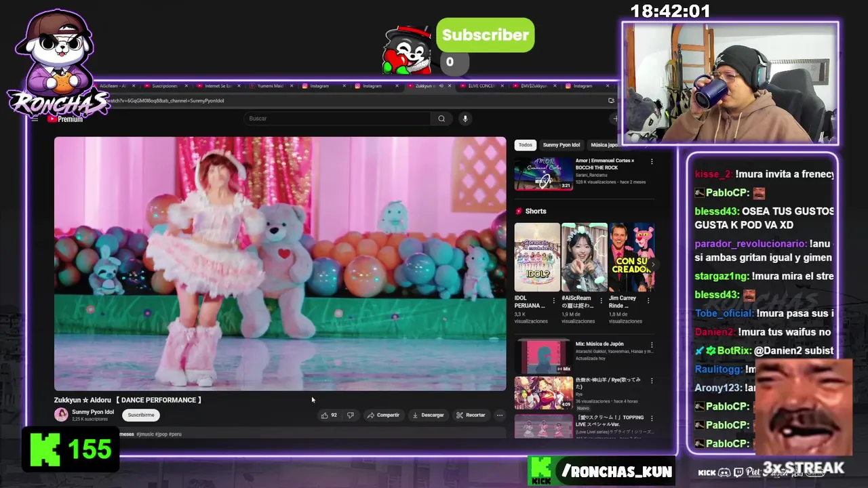
Task: Mute the Zukkyun tab via speaker icon
Action: tap(441, 86)
